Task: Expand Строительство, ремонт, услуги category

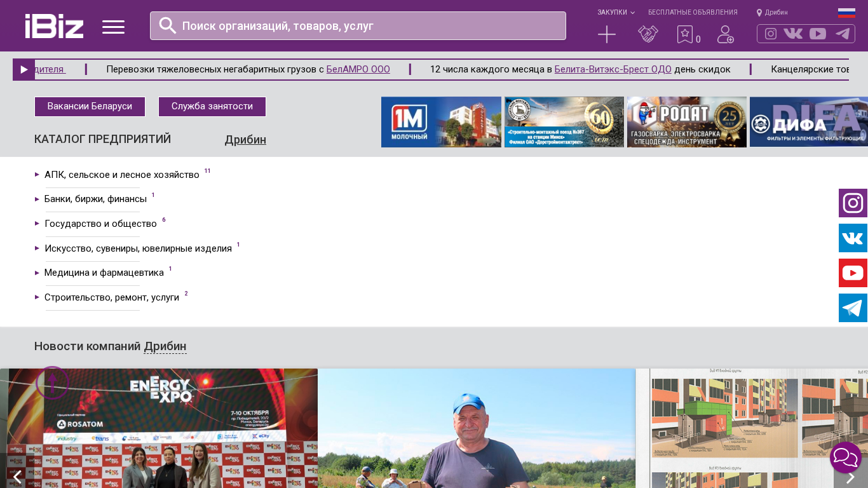Action: pyautogui.click(x=112, y=297)
